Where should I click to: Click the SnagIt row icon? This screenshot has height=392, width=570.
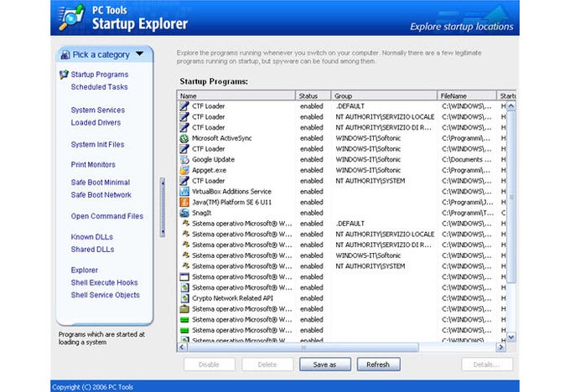pos(184,213)
